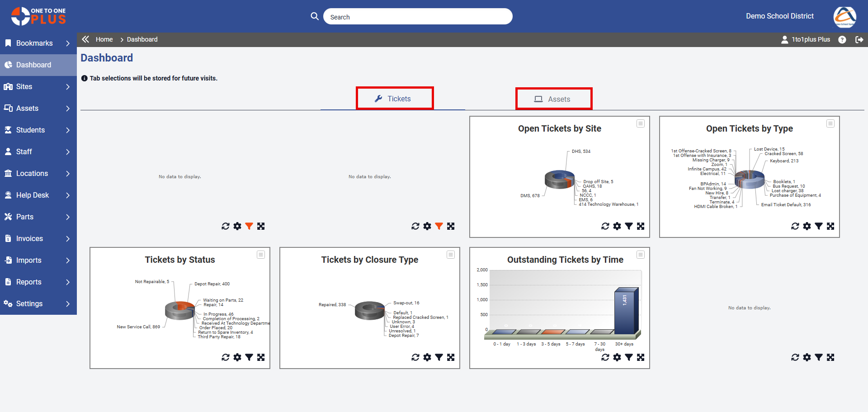Open the Open Tickets by Site chart menu

(641, 123)
